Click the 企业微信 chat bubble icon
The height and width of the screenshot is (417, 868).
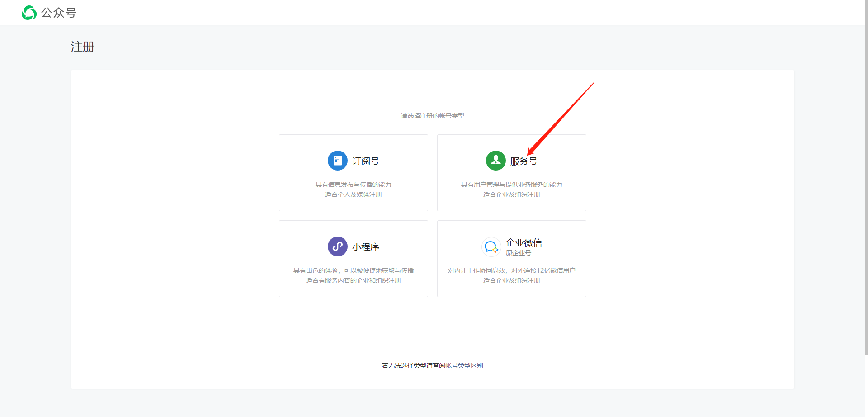click(x=491, y=247)
